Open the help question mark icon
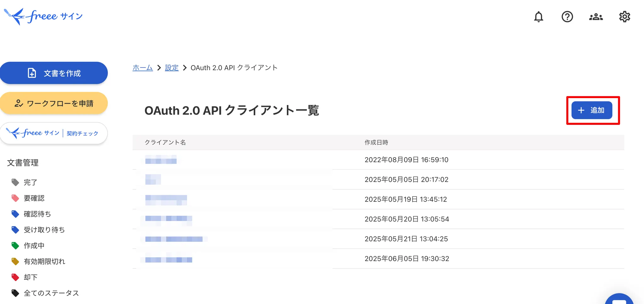The image size is (644, 304). click(567, 17)
